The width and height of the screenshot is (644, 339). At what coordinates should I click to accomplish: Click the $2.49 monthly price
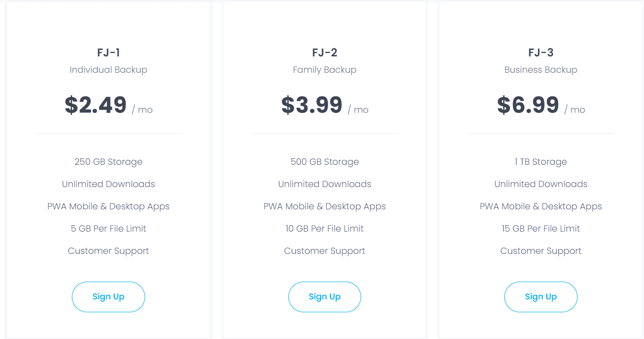(95, 104)
